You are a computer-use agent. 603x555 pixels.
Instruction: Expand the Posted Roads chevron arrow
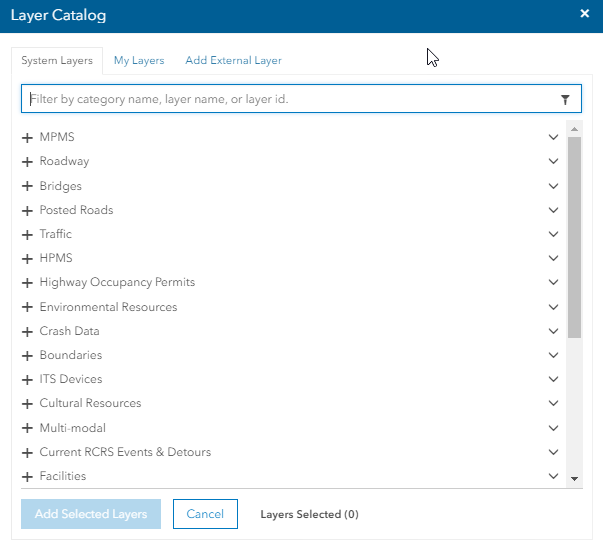552,210
